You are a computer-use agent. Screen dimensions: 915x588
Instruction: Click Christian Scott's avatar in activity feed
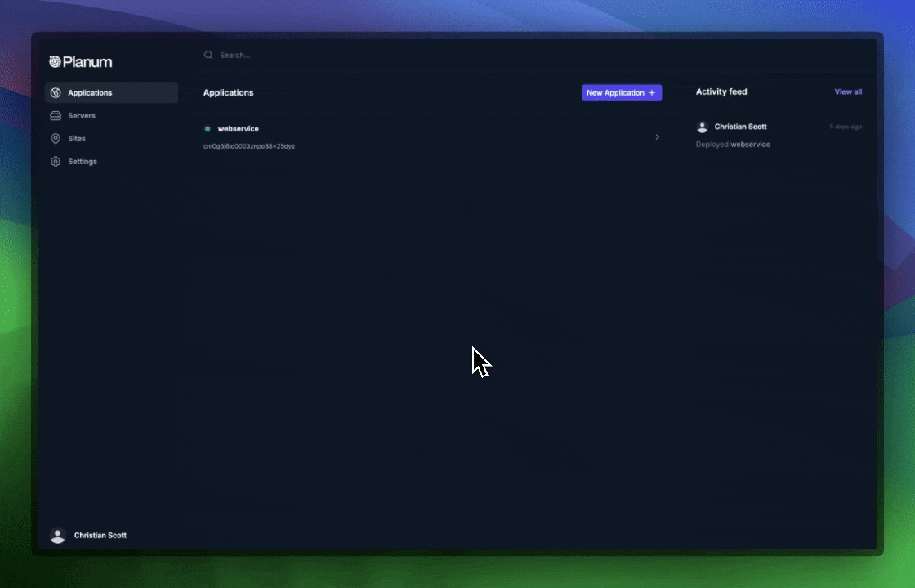coord(703,127)
